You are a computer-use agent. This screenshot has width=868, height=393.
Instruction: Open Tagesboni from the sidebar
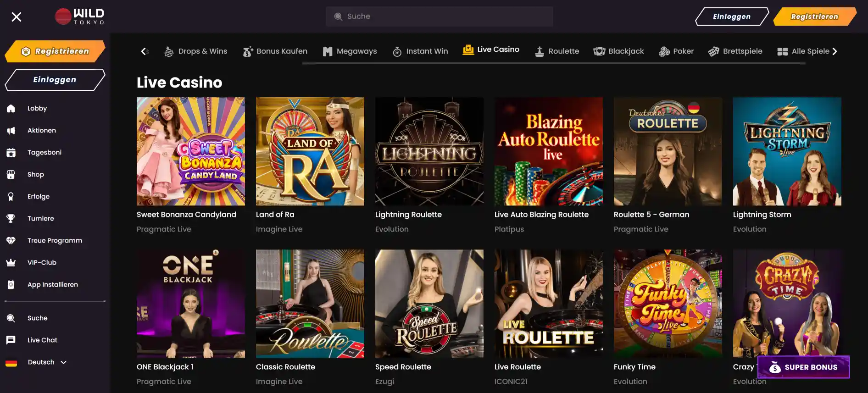click(45, 153)
